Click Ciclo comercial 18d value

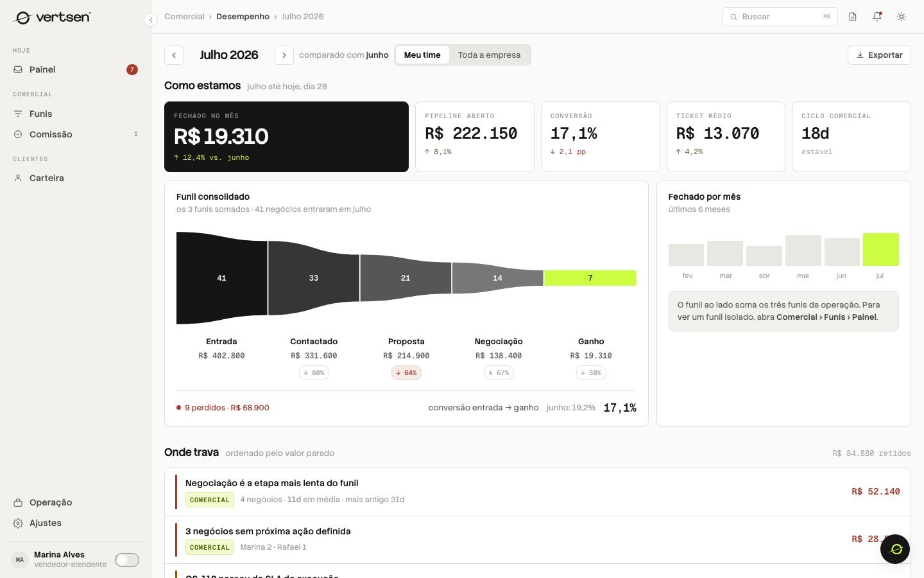point(815,134)
